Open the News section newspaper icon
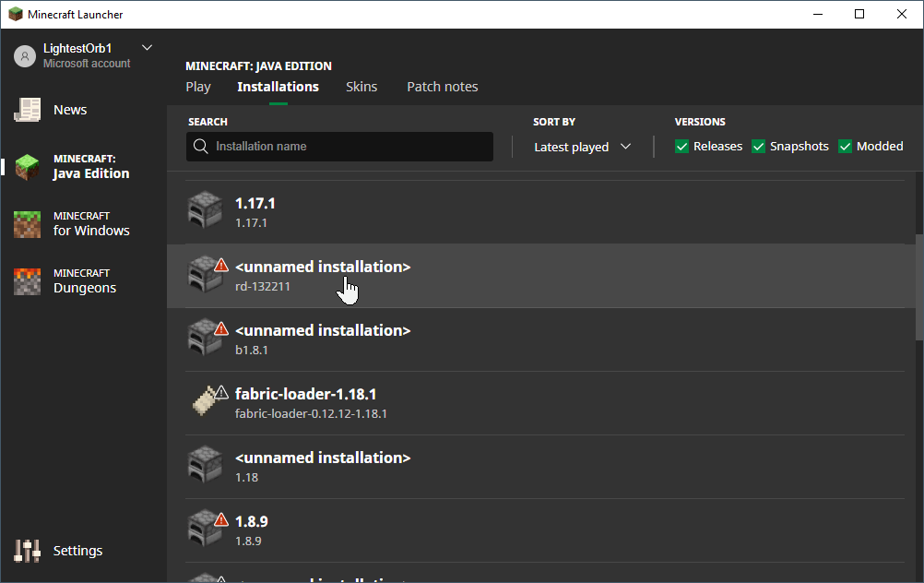924x583 pixels. (x=27, y=110)
